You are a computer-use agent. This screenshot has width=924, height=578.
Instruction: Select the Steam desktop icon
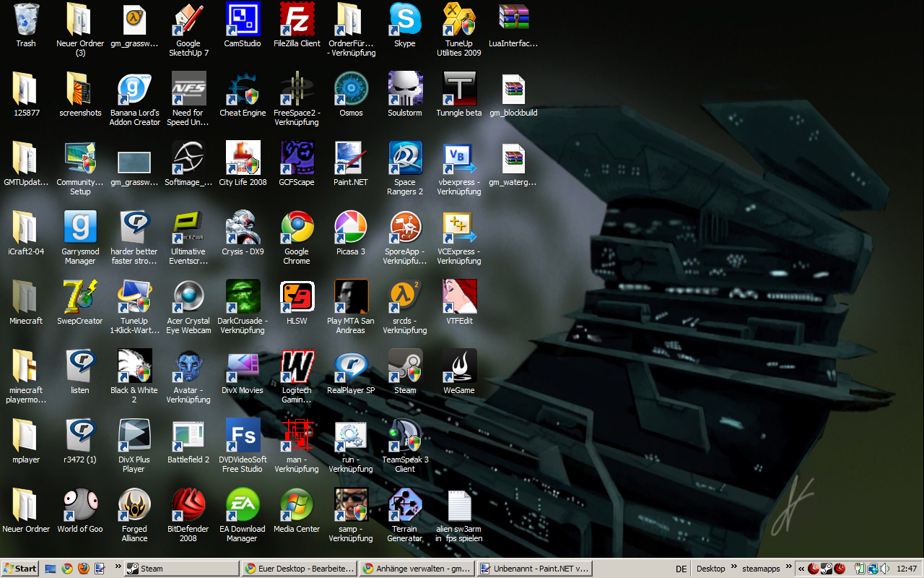pos(405,366)
